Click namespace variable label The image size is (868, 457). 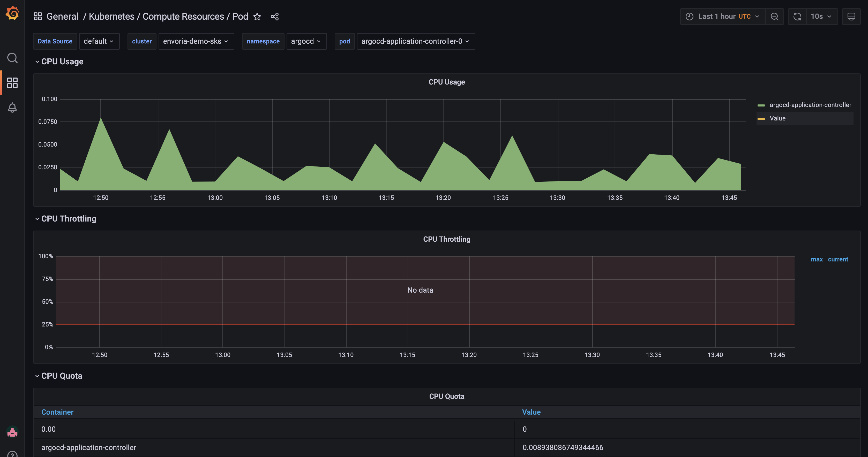(x=263, y=41)
